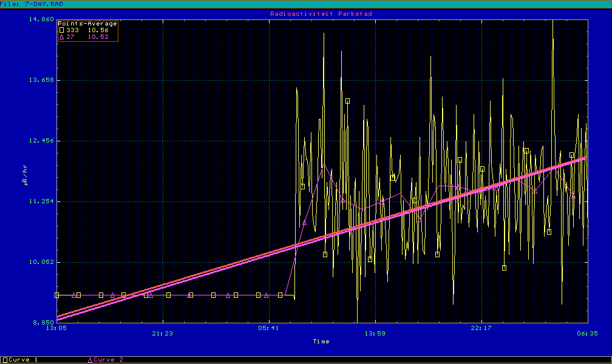The width and height of the screenshot is (612, 364).
Task: Click the Points-Average legend header
Action: [x=87, y=23]
